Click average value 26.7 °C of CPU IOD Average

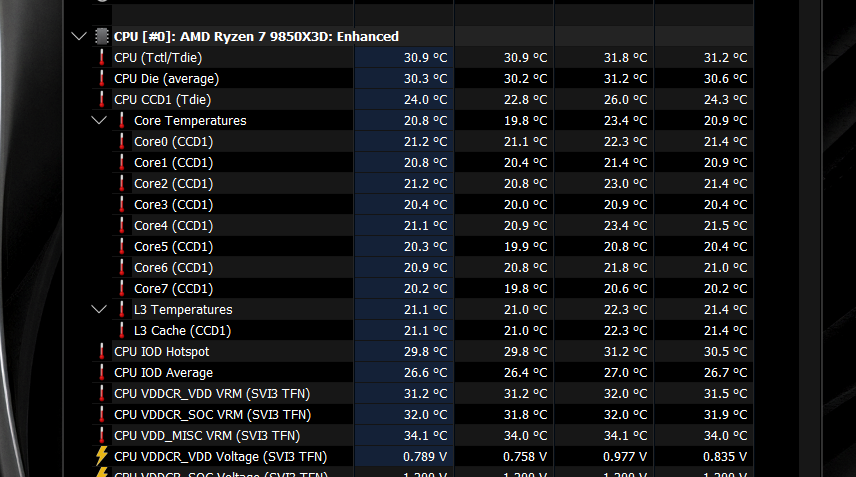click(x=725, y=373)
